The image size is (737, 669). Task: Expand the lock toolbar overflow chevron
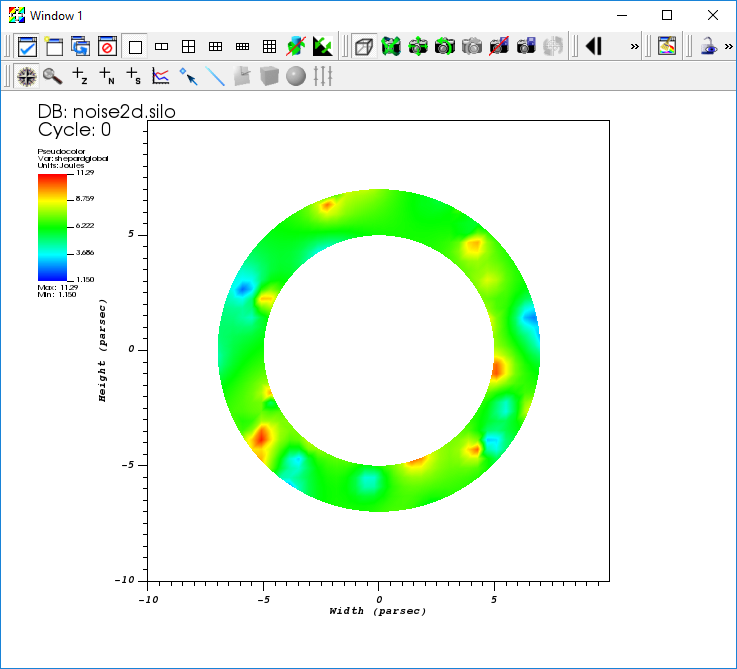[729, 47]
